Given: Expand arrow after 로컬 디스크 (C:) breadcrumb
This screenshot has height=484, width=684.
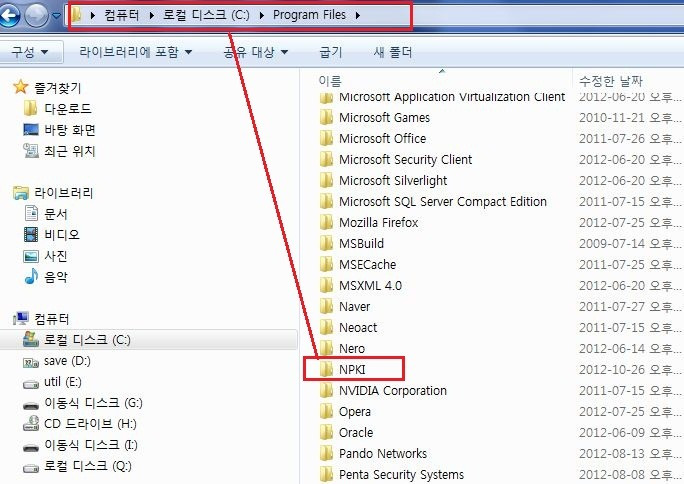Looking at the screenshot, I should 262,16.
